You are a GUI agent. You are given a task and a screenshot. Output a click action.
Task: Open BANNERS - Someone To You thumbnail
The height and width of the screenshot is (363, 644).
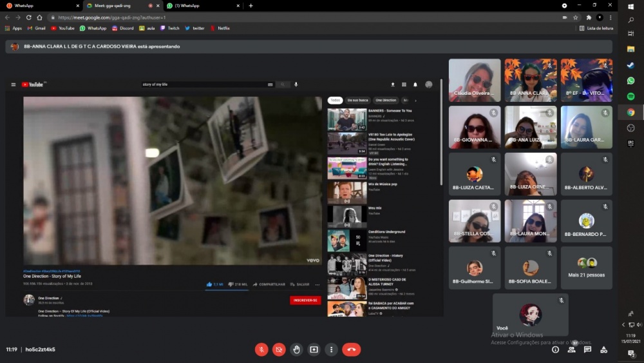click(347, 119)
